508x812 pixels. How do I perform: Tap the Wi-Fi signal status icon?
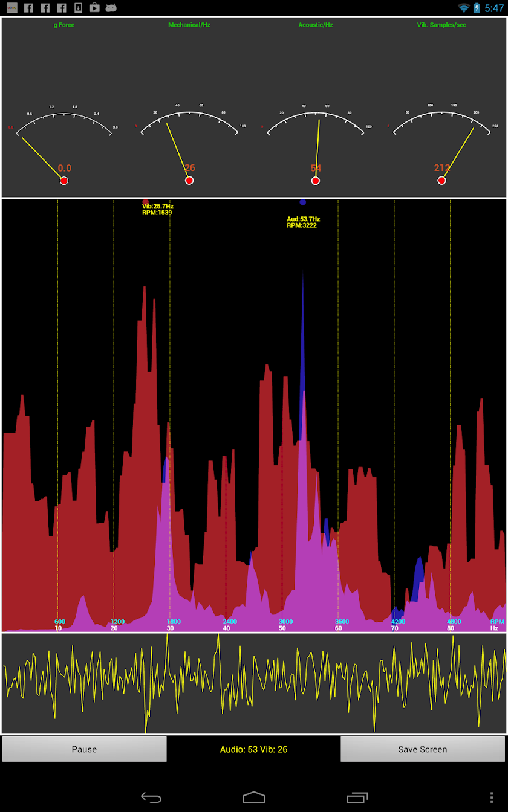coord(464,8)
